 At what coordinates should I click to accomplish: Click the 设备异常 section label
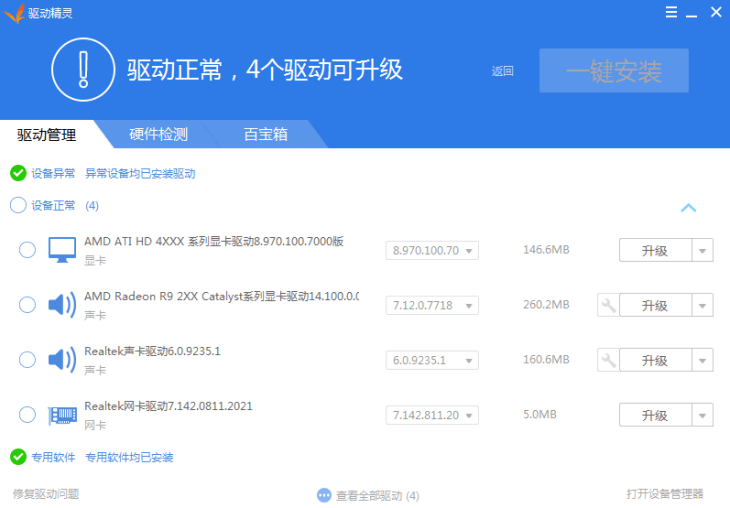click(53, 173)
